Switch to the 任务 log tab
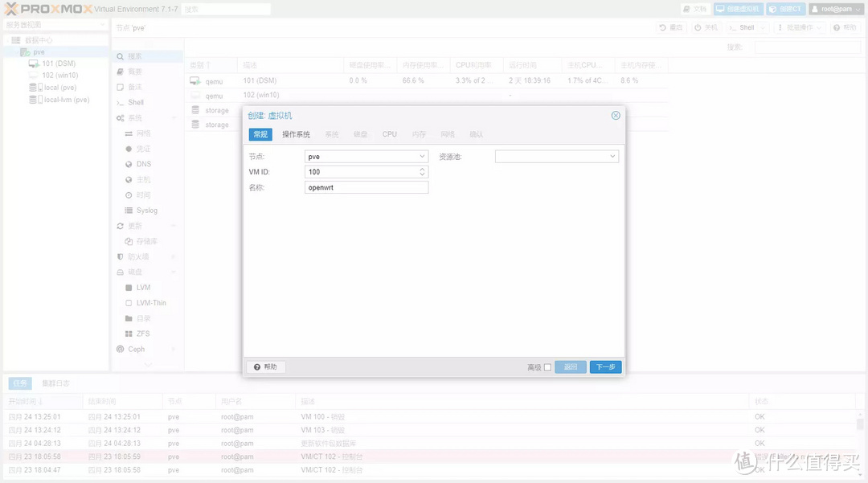 coord(20,383)
